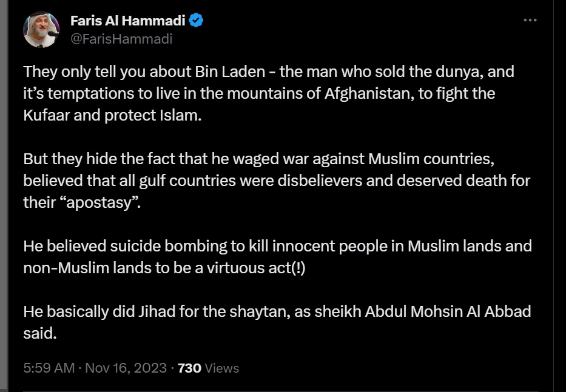Screen dimensions: 566x392
Task: Click the Nov 16, 2023 post date
Action: coord(126,368)
